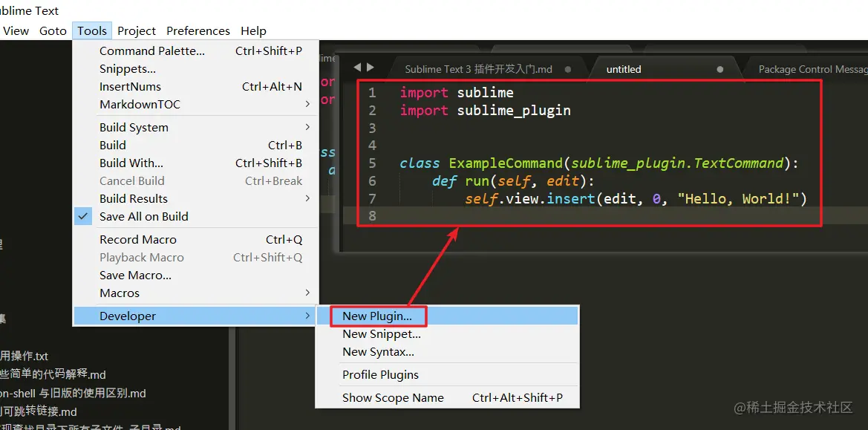Open 可跳转链接.md in sidebar
This screenshot has width=868, height=430.
(x=39, y=411)
